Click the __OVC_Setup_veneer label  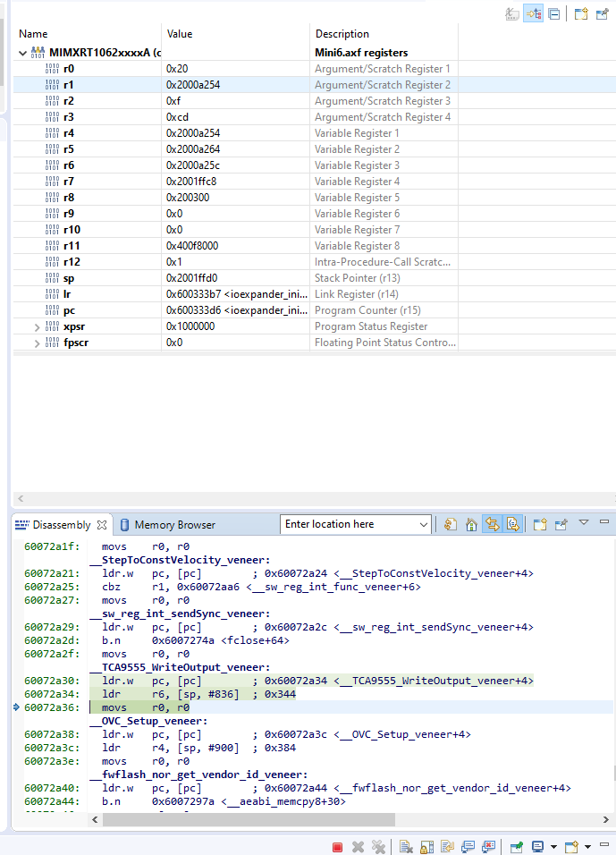point(148,721)
